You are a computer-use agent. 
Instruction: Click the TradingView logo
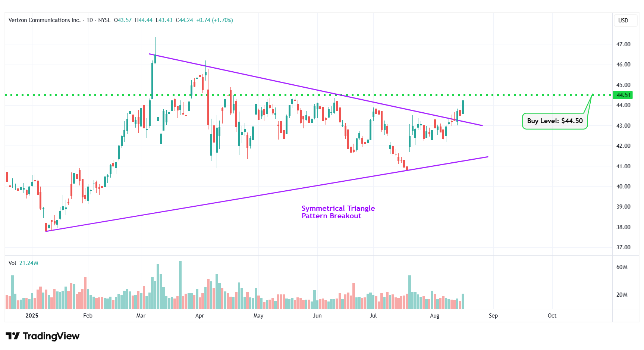coord(43,336)
